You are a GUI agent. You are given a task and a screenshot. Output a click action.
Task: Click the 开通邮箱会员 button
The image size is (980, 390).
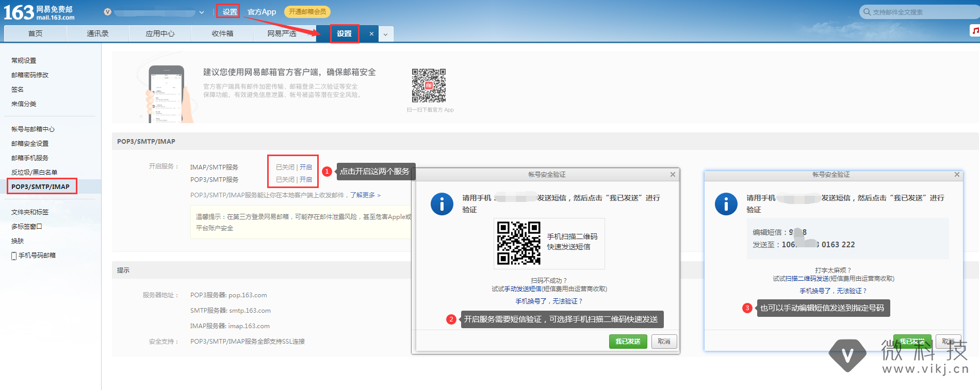tap(307, 12)
